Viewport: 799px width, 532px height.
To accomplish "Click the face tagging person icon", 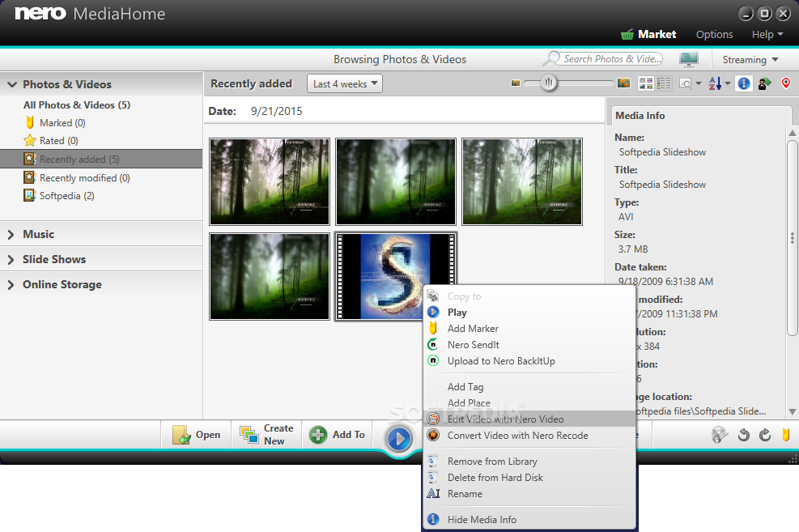I will (764, 83).
